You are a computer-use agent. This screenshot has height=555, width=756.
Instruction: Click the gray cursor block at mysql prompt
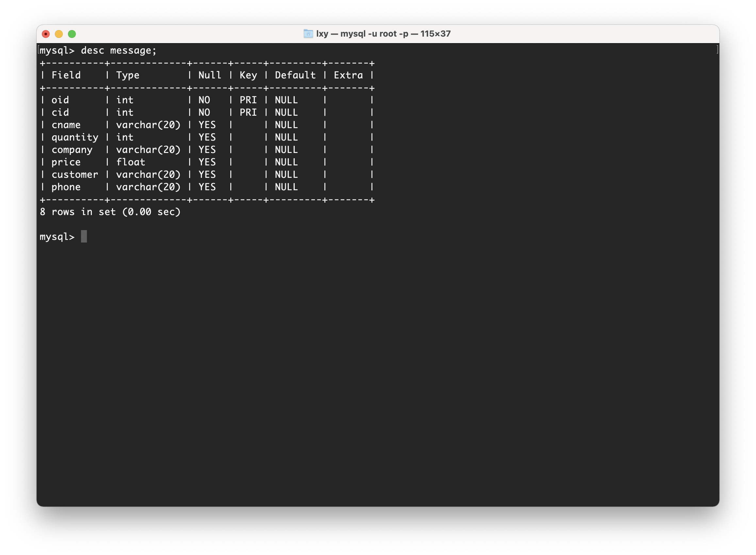(x=84, y=237)
